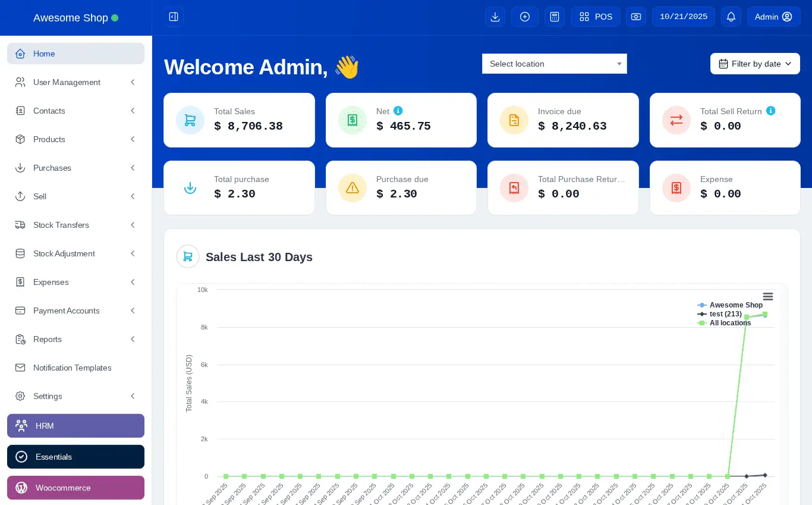
Task: Toggle the Awesome Shop series in the chart legend
Action: [736, 305]
